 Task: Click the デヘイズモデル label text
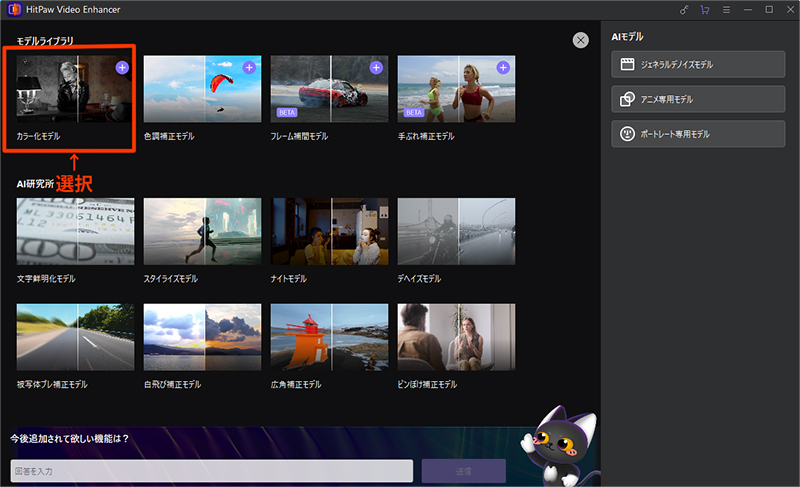[x=419, y=278]
